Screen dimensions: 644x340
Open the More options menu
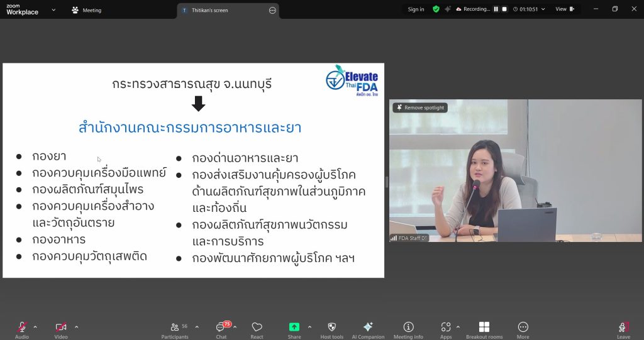click(x=523, y=329)
